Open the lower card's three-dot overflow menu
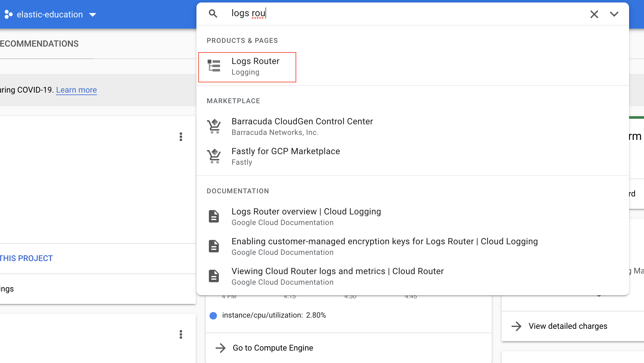This screenshot has height=363, width=644. (181, 334)
